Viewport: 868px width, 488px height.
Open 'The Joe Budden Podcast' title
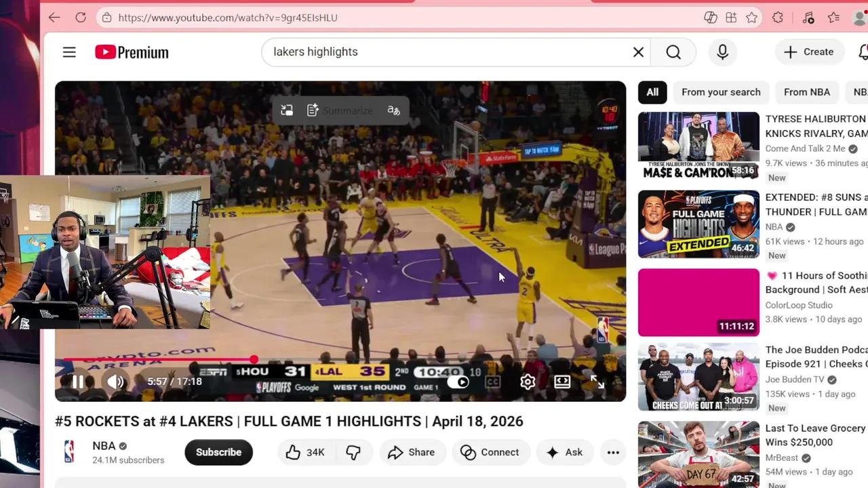coord(816,357)
